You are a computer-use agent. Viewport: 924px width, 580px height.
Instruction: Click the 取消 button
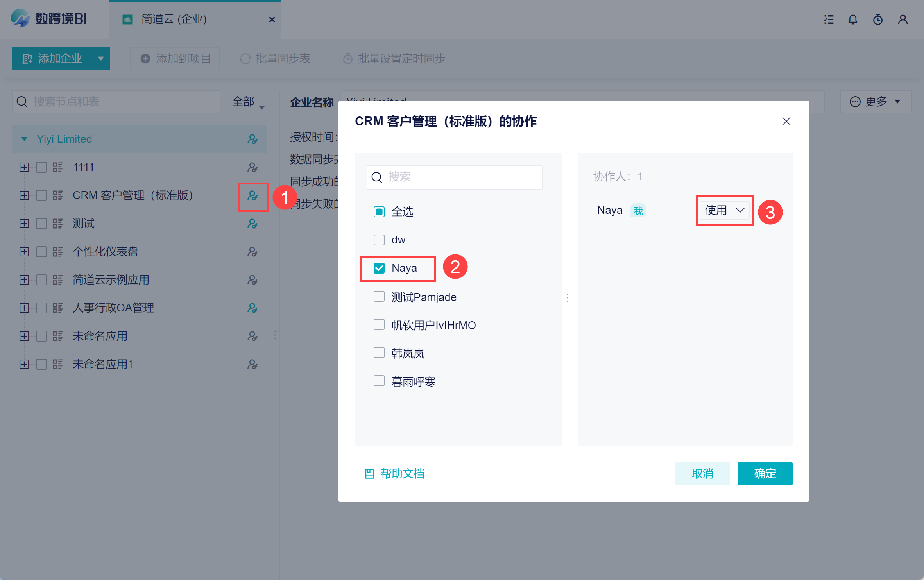point(702,473)
